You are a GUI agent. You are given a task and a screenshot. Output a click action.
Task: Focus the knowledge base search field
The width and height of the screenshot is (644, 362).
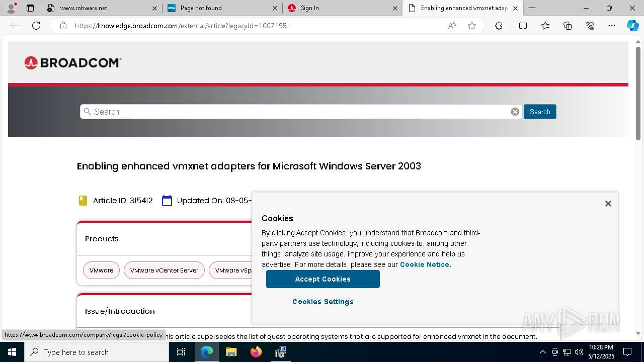[x=301, y=112]
